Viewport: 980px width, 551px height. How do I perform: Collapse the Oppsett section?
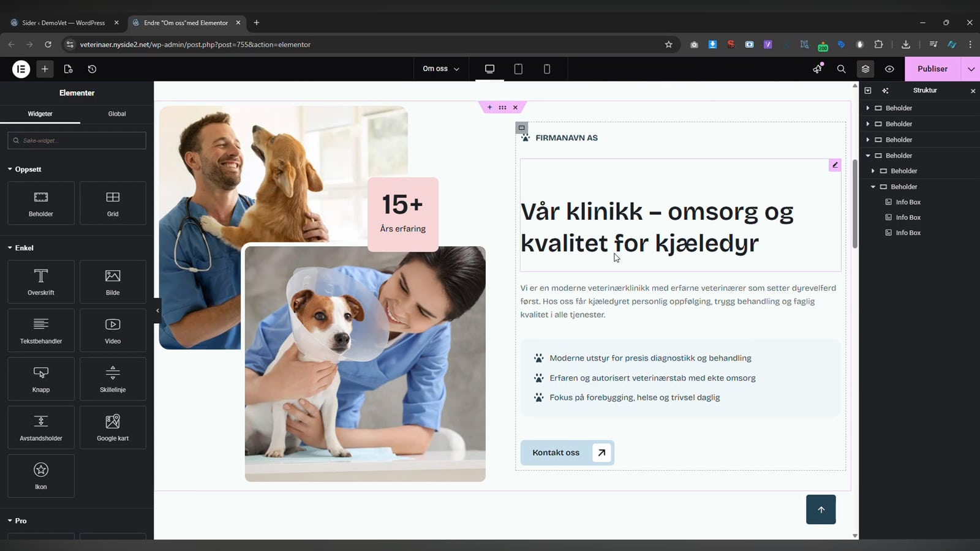(x=24, y=169)
